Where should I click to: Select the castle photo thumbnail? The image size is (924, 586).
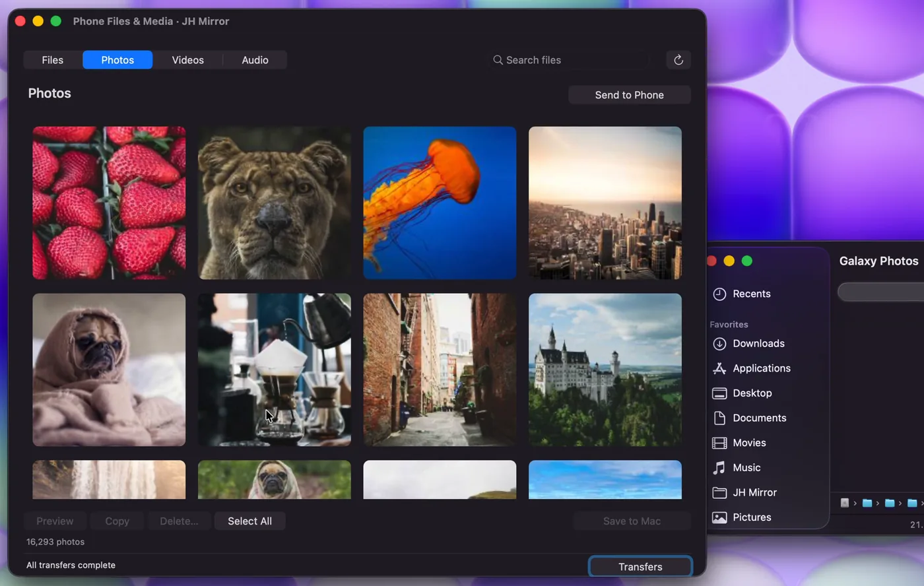(605, 370)
